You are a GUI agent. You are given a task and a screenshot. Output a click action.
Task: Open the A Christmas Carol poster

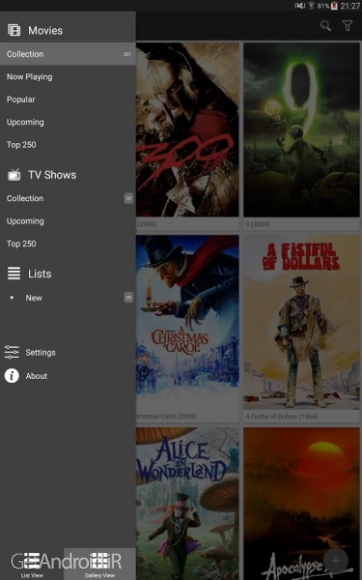click(187, 322)
